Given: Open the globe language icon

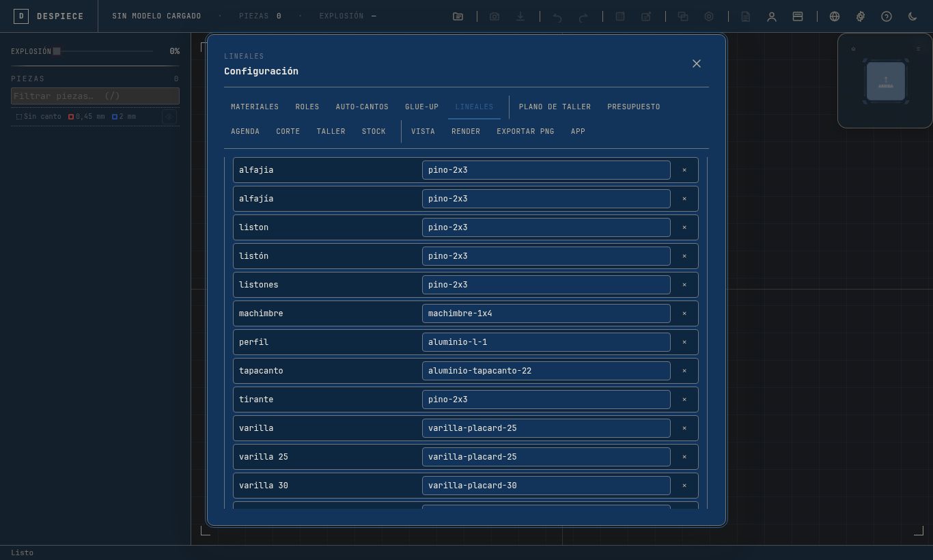Looking at the screenshot, I should click(x=835, y=16).
